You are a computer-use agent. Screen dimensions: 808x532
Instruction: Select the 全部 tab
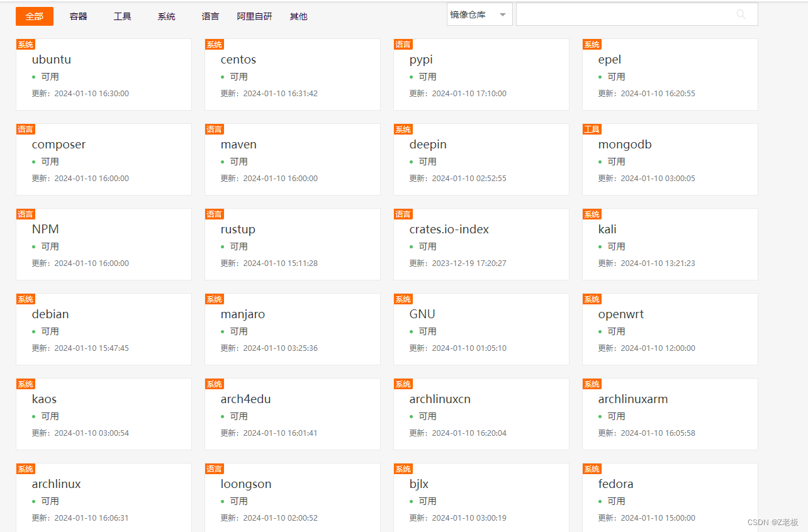(x=35, y=16)
